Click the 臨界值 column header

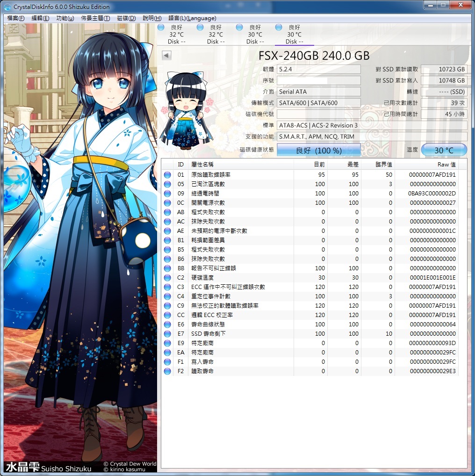378,165
